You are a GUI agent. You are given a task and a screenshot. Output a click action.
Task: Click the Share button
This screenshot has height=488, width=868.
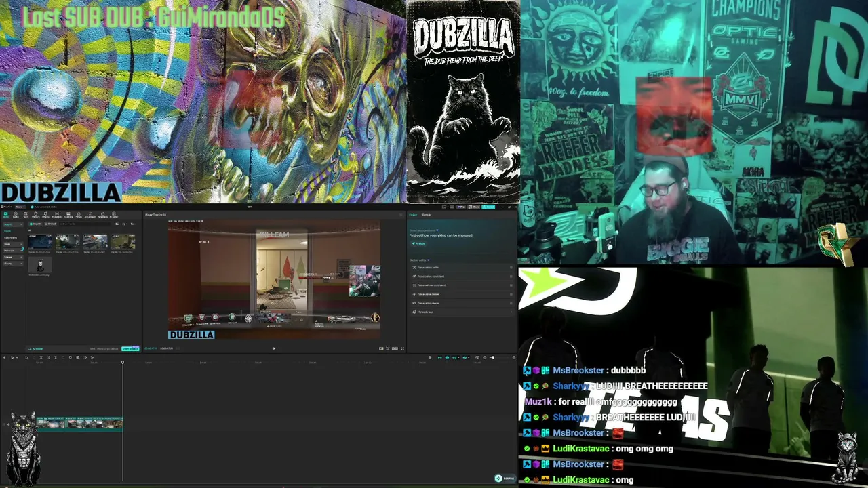[475, 207]
